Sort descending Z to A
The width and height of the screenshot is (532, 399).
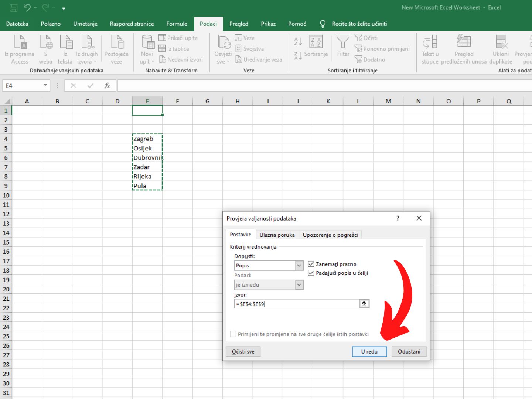pos(298,56)
